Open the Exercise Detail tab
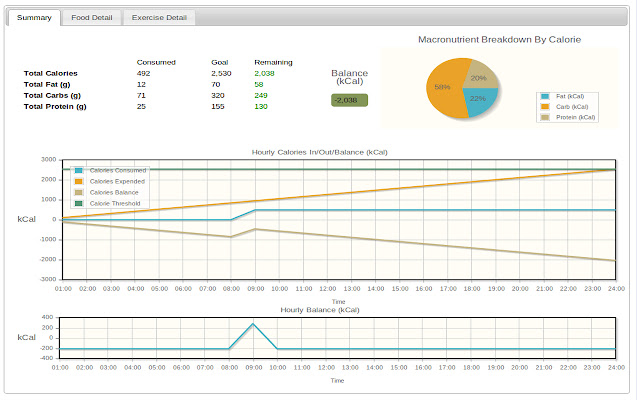The height and width of the screenshot is (400, 640). [x=159, y=18]
